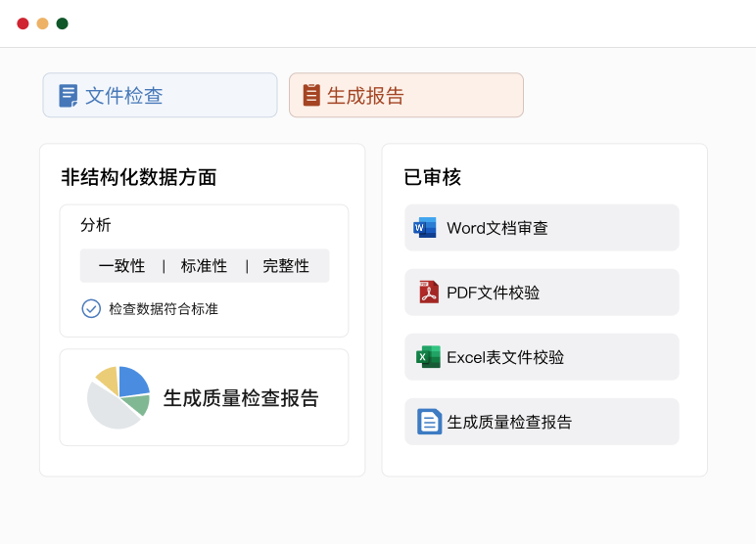This screenshot has height=544, width=756.
Task: Click the document icon in 文件检查 tab
Action: (68, 95)
